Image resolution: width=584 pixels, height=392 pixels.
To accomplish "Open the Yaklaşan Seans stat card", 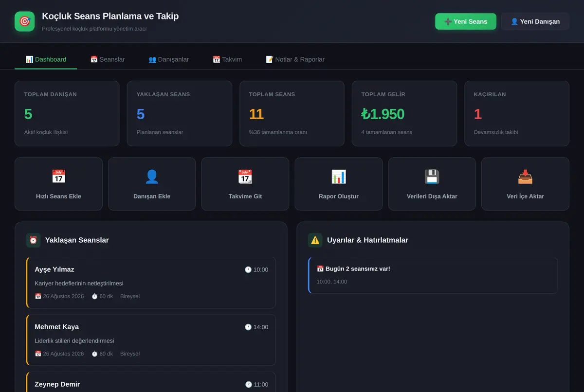I will click(180, 113).
